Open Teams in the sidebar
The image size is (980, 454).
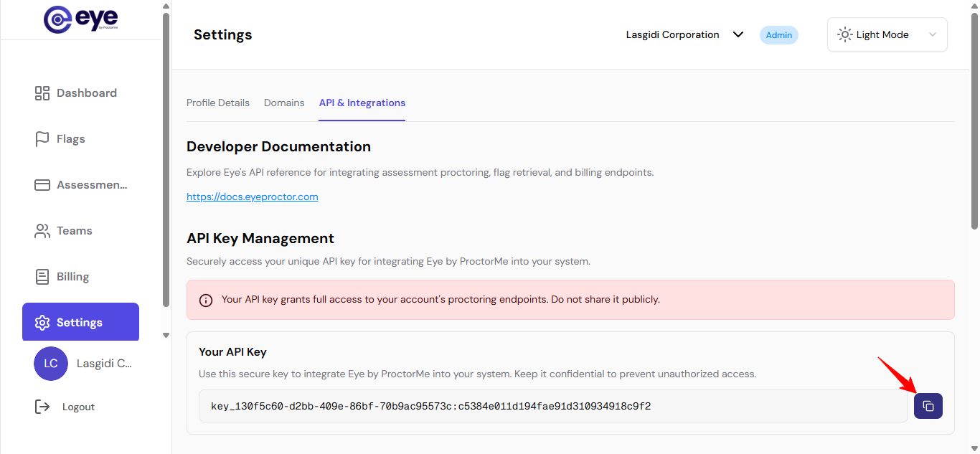pos(80,231)
